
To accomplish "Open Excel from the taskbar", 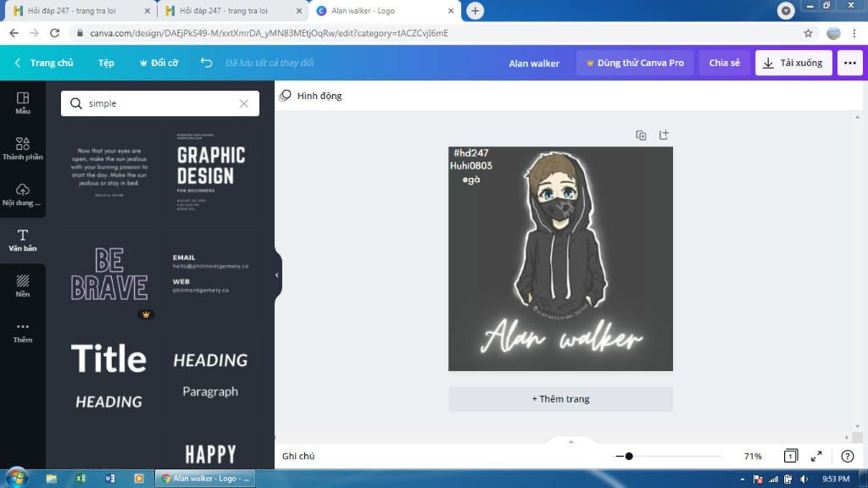I will pyautogui.click(x=81, y=479).
